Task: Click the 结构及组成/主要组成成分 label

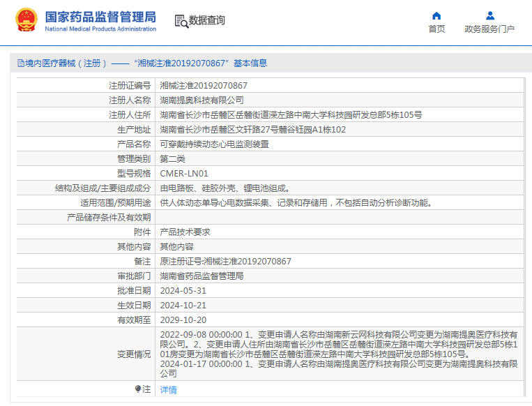Action: [102, 188]
